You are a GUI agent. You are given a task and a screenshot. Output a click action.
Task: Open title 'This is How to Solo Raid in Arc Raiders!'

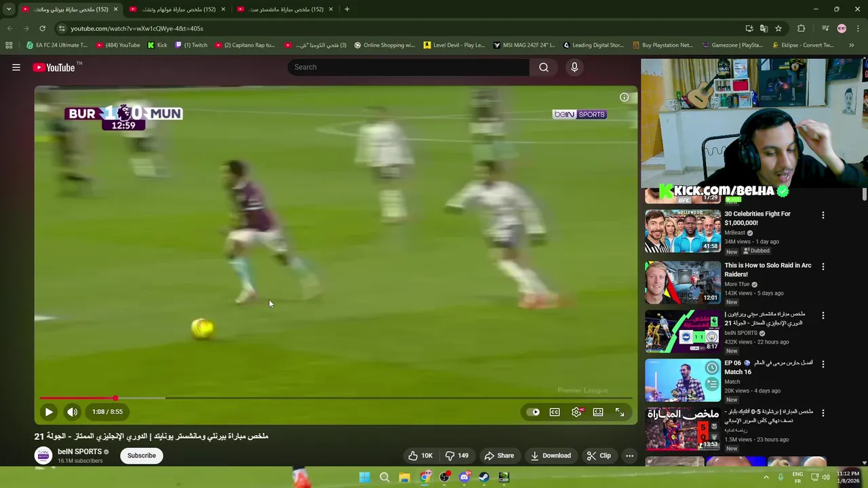click(768, 270)
